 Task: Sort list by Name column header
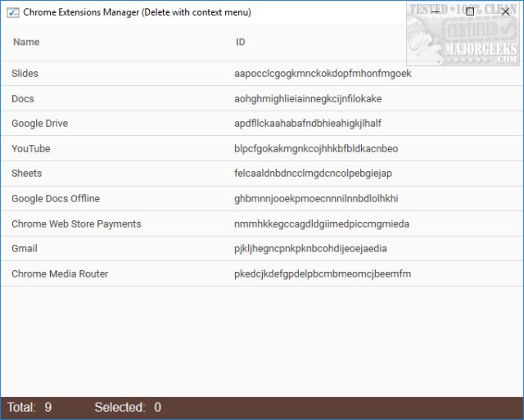click(26, 42)
